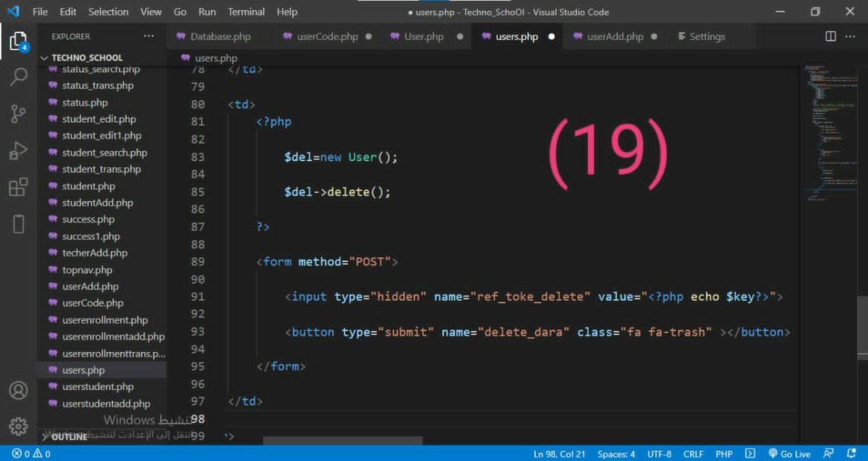Open Explorer's more actions ellipsis
The height and width of the screenshot is (461, 868).
(148, 36)
